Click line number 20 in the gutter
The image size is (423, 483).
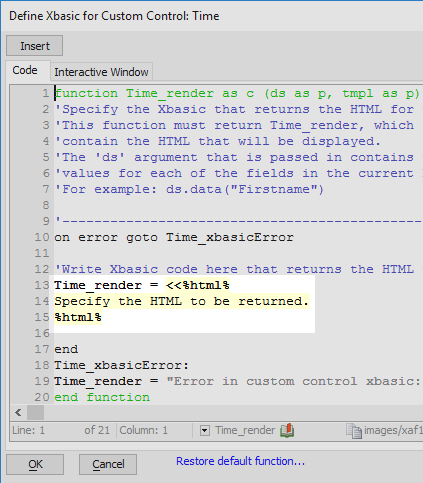click(x=42, y=397)
